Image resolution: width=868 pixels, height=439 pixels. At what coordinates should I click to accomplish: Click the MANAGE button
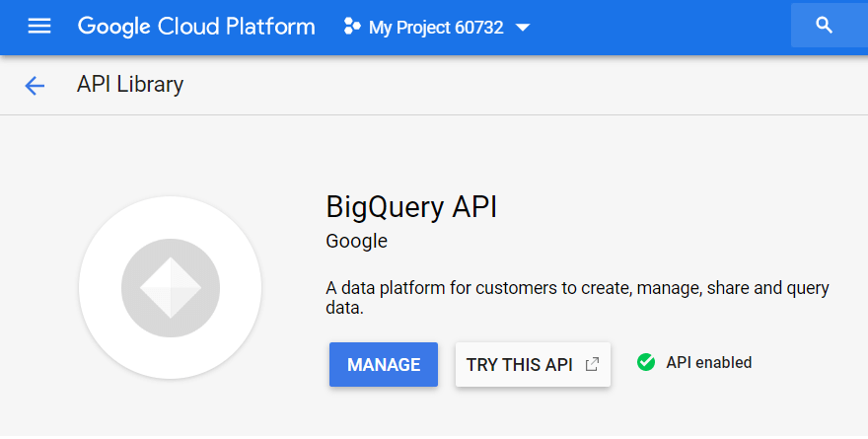coord(384,364)
